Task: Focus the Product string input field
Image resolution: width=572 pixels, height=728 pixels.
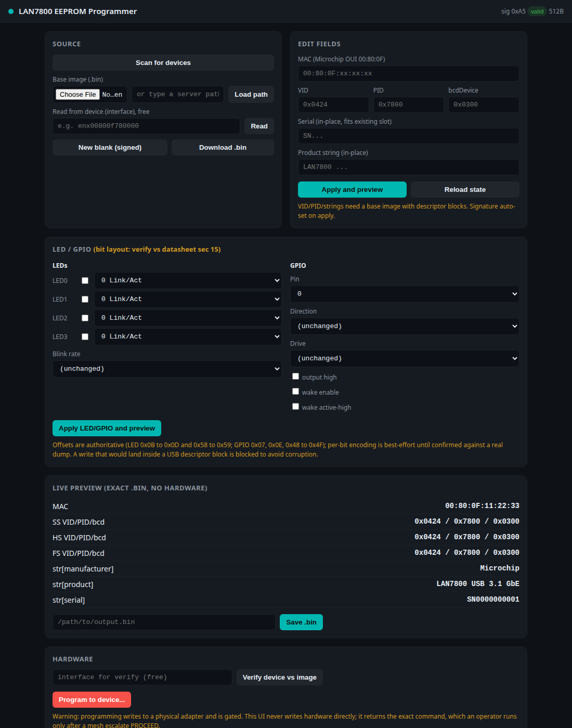Action: [408, 167]
